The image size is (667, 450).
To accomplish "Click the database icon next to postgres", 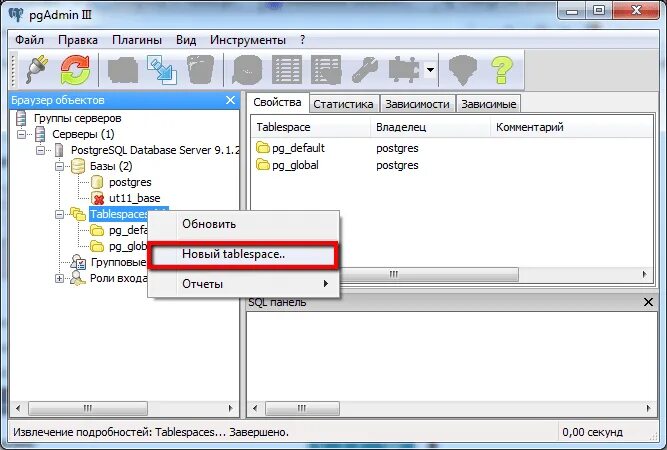I will point(97,182).
